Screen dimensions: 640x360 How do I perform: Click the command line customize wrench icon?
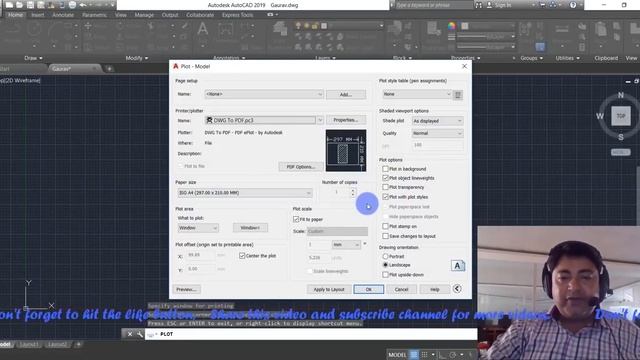(140, 334)
